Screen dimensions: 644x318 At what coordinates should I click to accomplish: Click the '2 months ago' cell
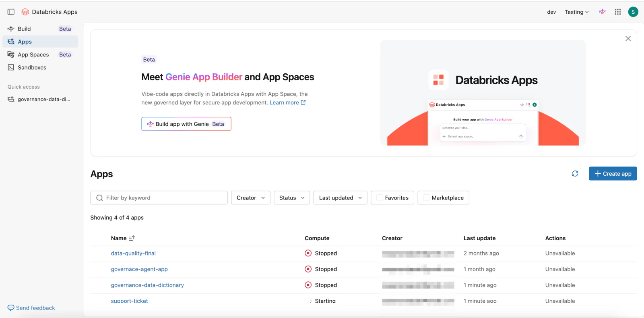click(x=481, y=253)
